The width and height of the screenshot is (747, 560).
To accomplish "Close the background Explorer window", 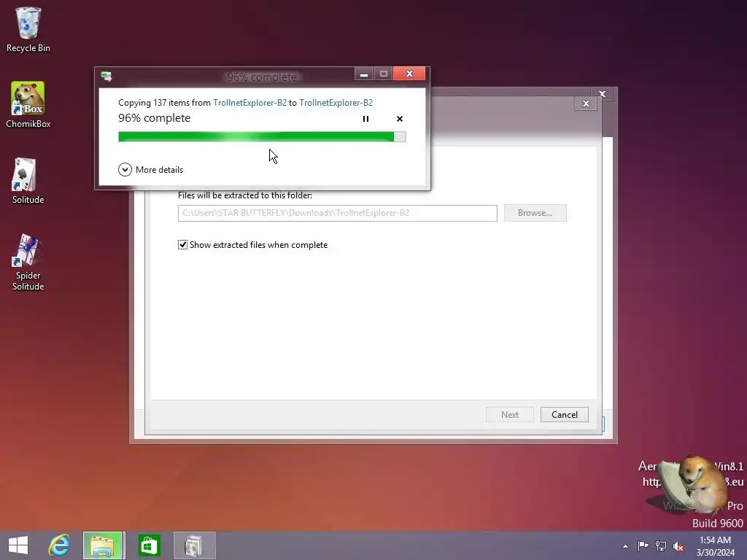I will 602,94.
